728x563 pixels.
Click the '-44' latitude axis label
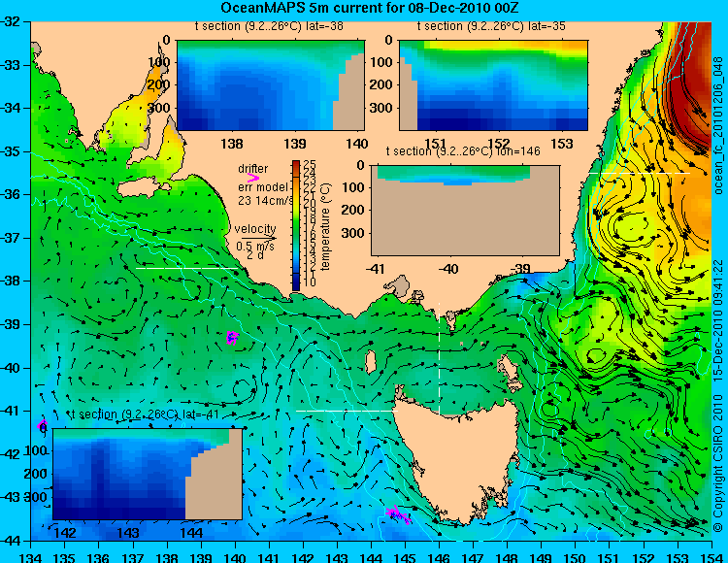11,541
